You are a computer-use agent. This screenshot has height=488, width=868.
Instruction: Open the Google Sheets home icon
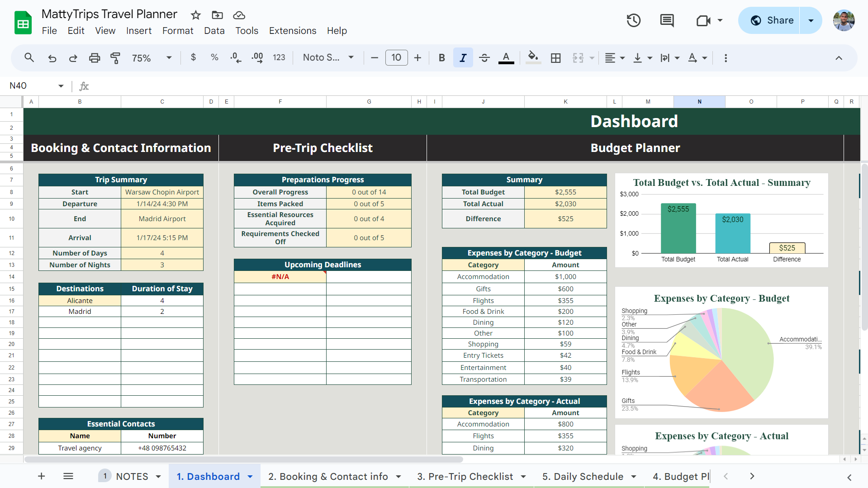pyautogui.click(x=23, y=22)
